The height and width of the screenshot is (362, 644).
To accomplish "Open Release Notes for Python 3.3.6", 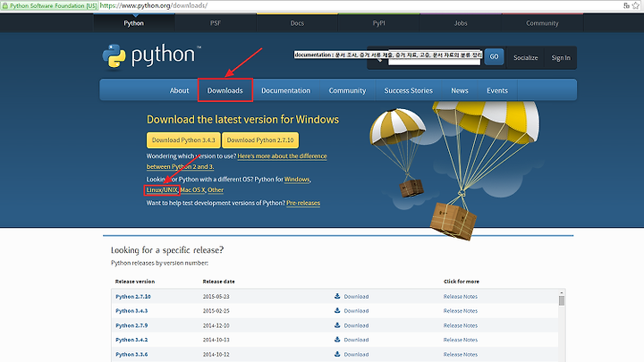I will click(461, 354).
